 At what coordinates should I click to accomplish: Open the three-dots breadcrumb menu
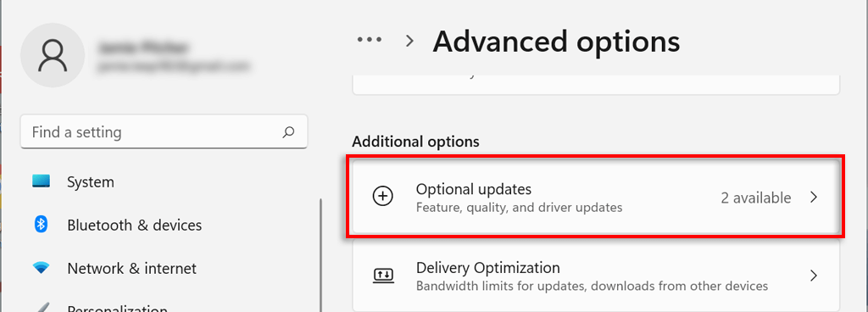pyautogui.click(x=370, y=40)
